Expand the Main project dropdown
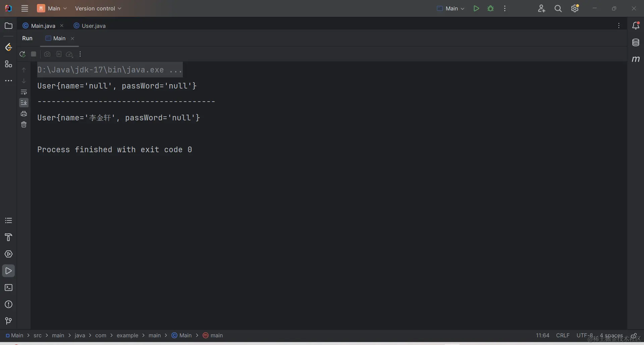Image resolution: width=644 pixels, height=345 pixels. (x=52, y=8)
